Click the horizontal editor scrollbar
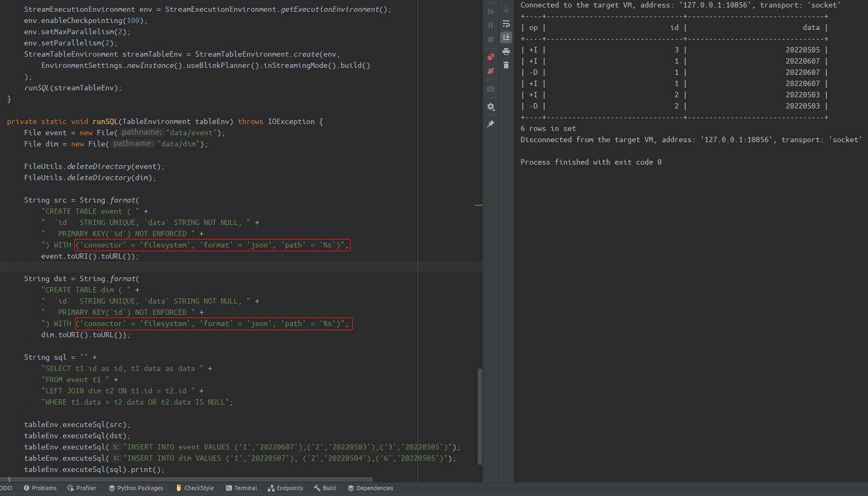Screen dimensions: 868x496 click(186, 479)
